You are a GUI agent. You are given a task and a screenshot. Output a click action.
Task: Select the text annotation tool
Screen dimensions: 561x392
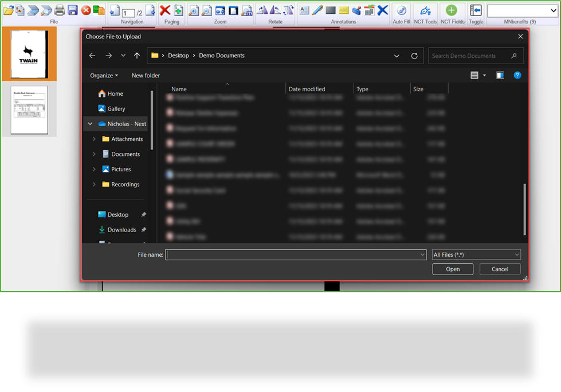(304, 10)
